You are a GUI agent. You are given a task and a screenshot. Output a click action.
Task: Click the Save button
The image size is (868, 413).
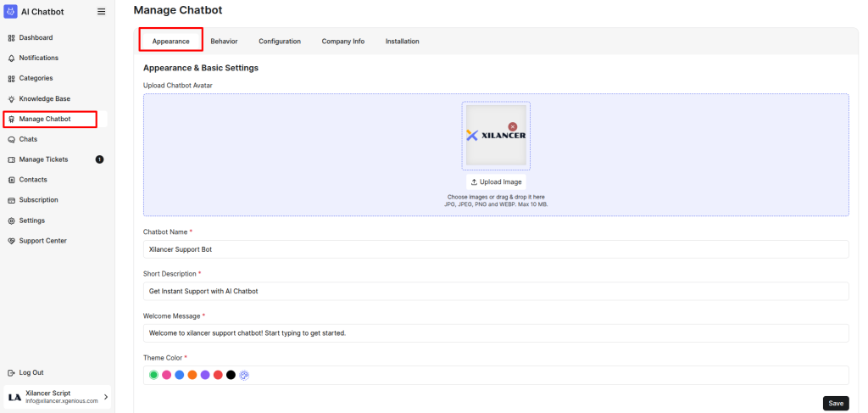click(x=835, y=403)
